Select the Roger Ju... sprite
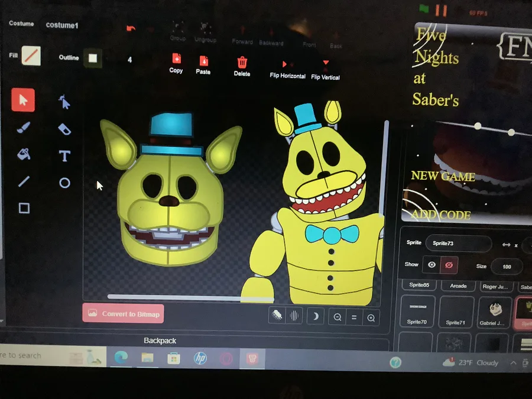Viewport: 532px width, 399px height. [496, 287]
